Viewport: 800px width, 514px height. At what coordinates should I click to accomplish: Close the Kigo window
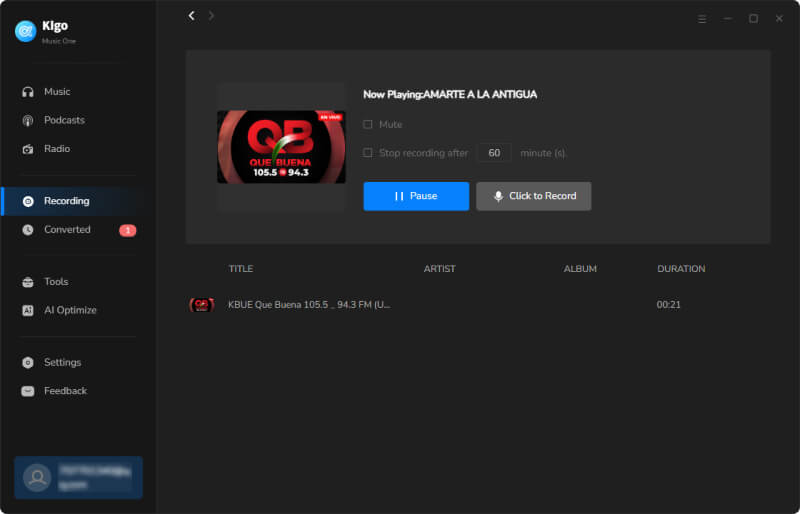point(779,19)
